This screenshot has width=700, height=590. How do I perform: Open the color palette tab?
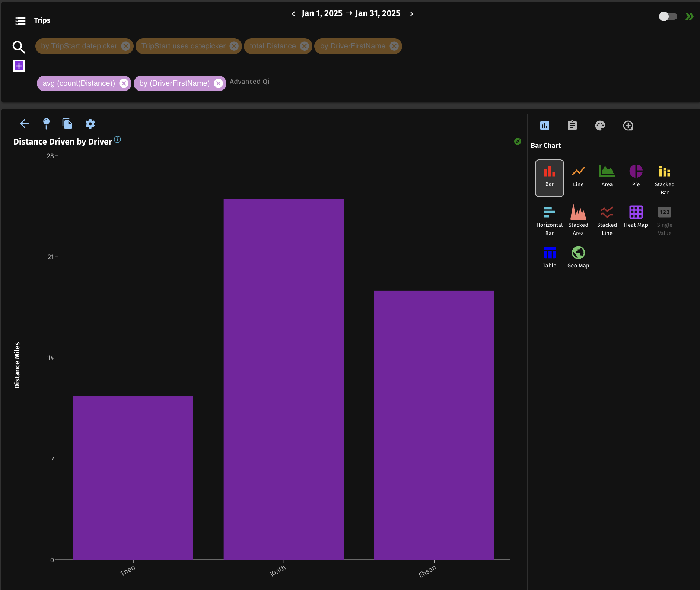pos(600,126)
